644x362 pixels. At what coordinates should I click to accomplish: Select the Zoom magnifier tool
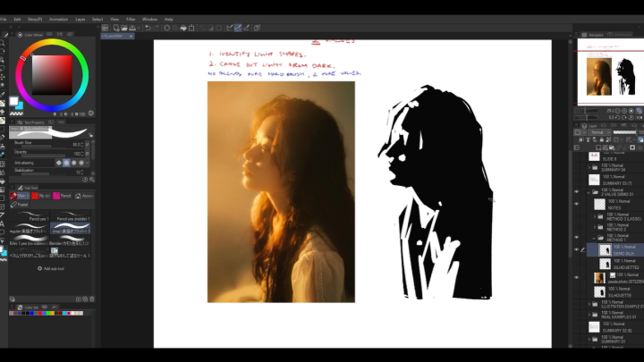(x=3, y=42)
